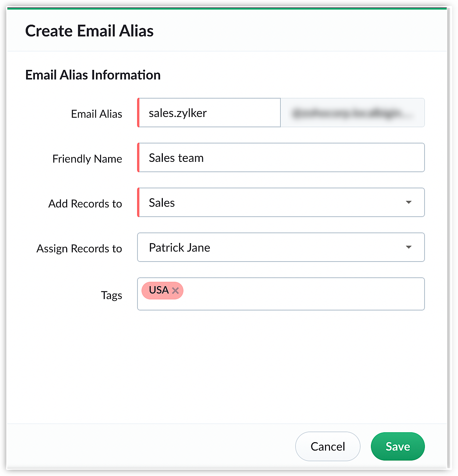
Task: Click the Email Alias field label
Action: pyautogui.click(x=97, y=114)
